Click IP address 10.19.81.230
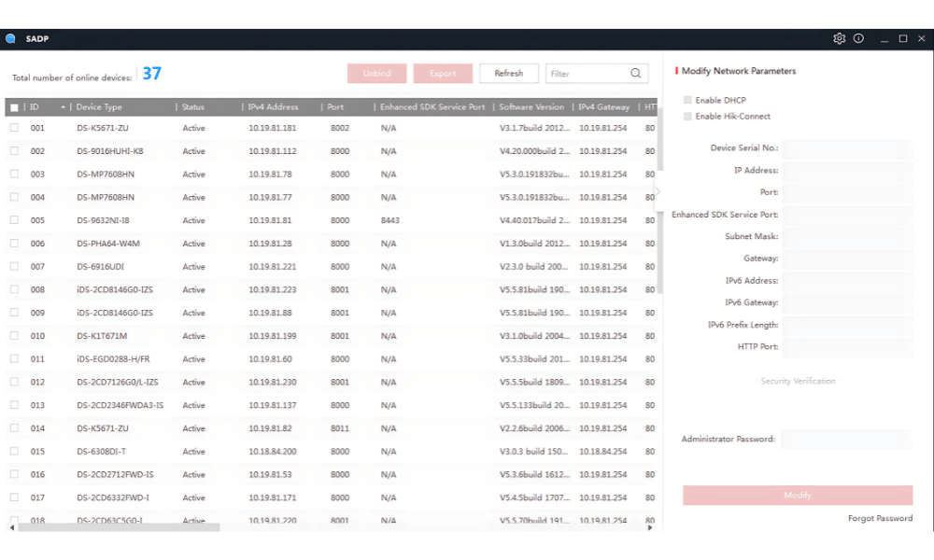The image size is (934, 560). tap(272, 382)
